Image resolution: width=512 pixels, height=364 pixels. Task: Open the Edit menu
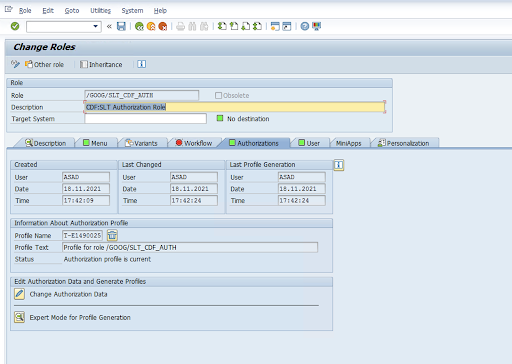(x=48, y=11)
